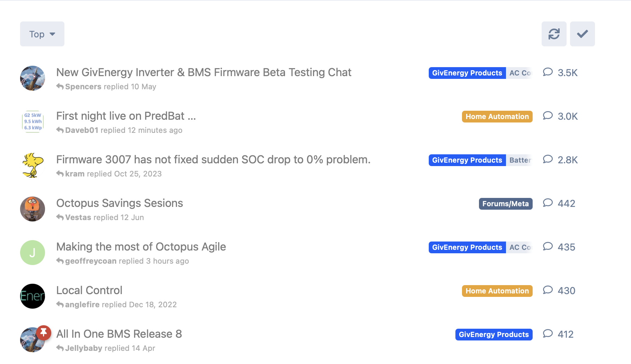
Task: Open New GivEnergy Inverter & BMS Firmware thread
Action: pyautogui.click(x=204, y=72)
